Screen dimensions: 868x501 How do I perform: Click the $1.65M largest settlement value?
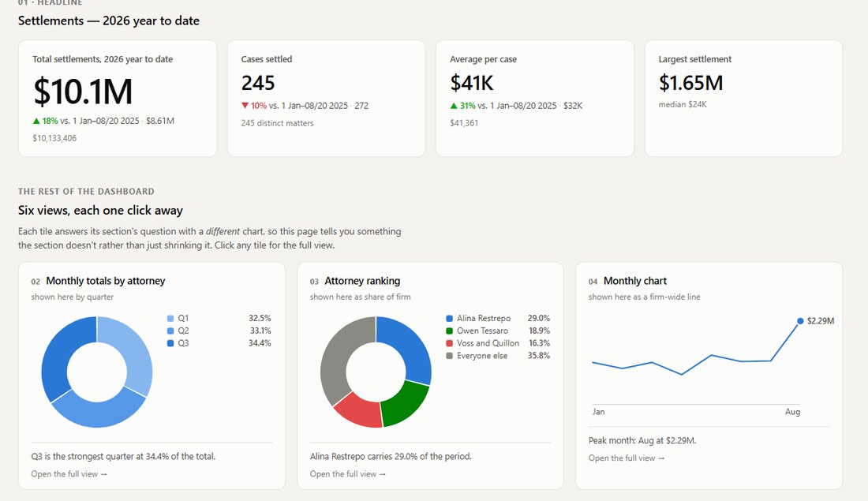(691, 83)
